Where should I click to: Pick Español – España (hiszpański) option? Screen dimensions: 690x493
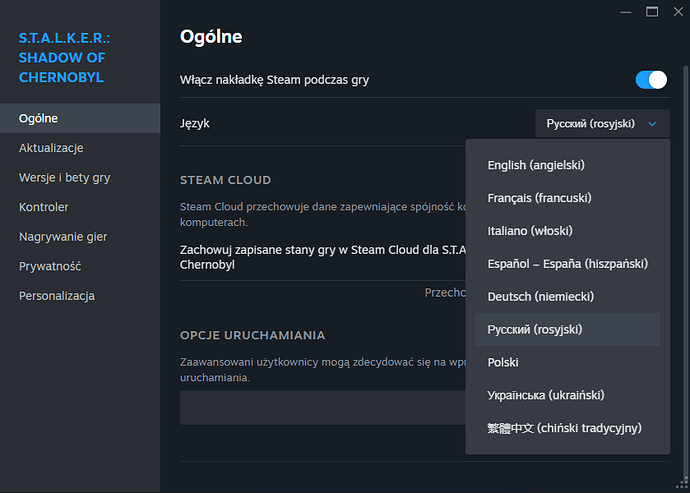567,264
